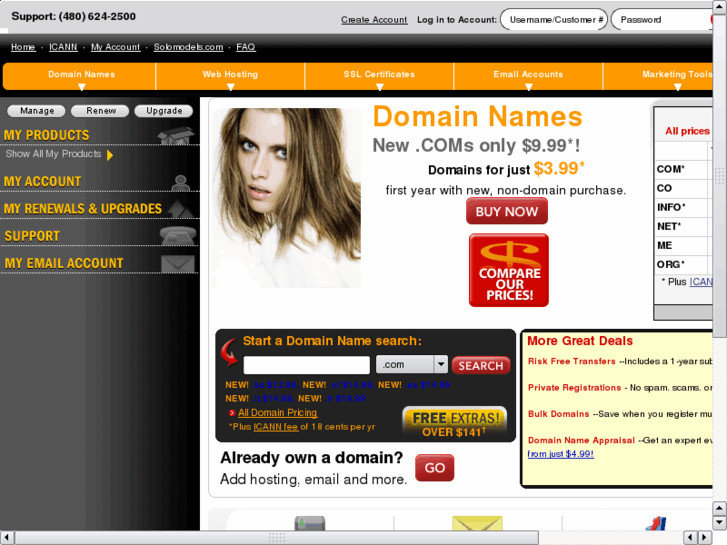This screenshot has width=727, height=545.
Task: Click the horizontal scrollbar left arrow
Action: (6, 537)
